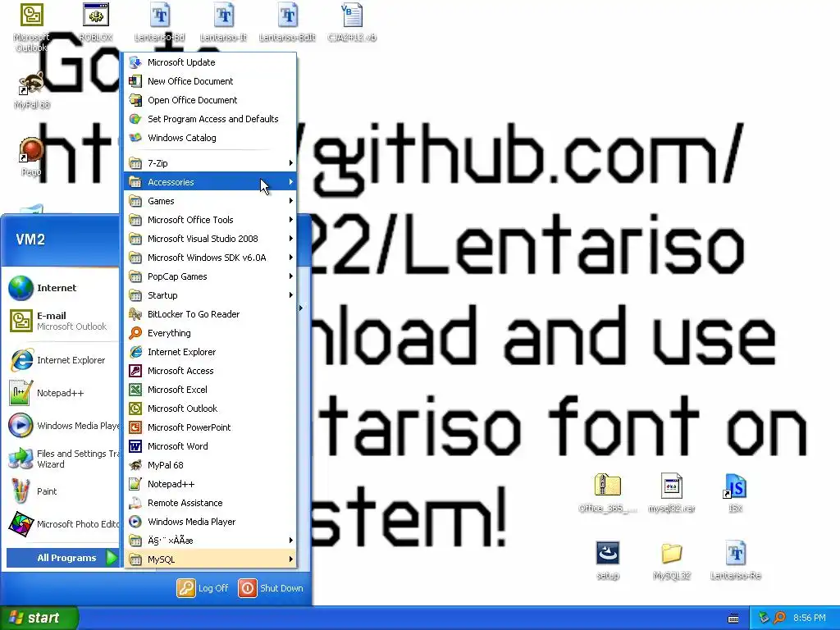Expand the MySQL submenu arrow
The width and height of the screenshot is (840, 630).
coord(291,559)
